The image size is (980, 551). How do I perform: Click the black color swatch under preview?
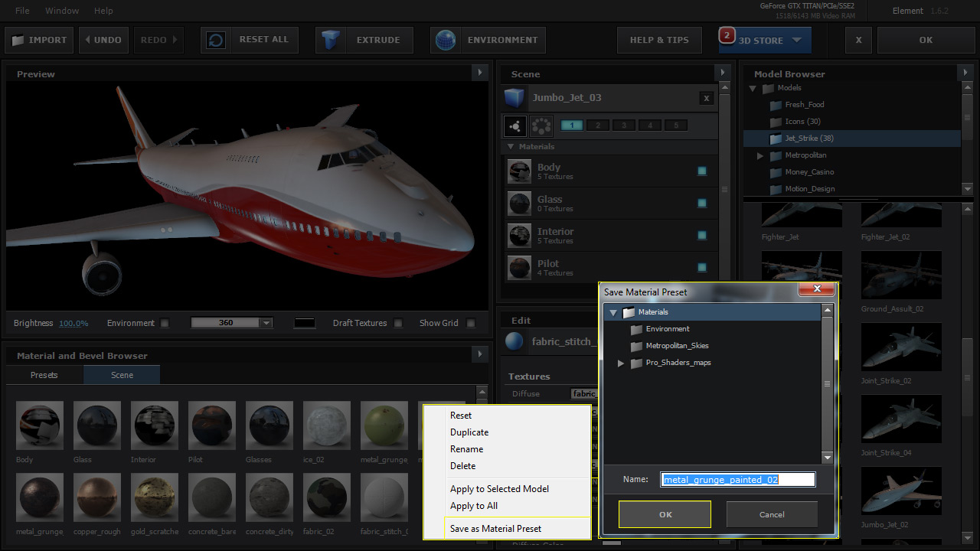coord(305,323)
